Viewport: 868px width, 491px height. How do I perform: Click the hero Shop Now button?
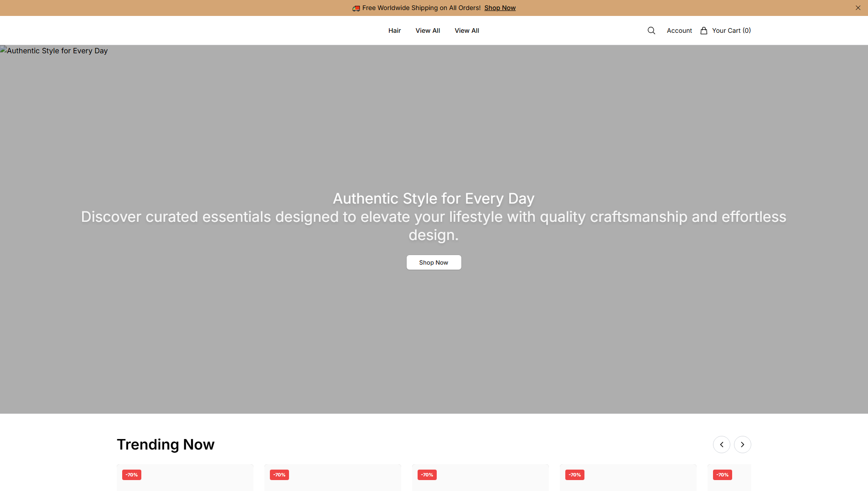434,262
